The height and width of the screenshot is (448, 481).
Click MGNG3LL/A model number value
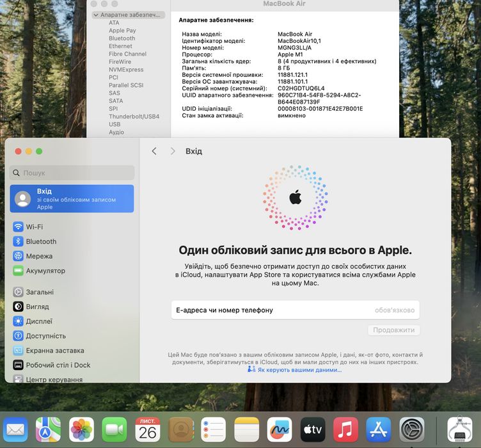tap(294, 47)
